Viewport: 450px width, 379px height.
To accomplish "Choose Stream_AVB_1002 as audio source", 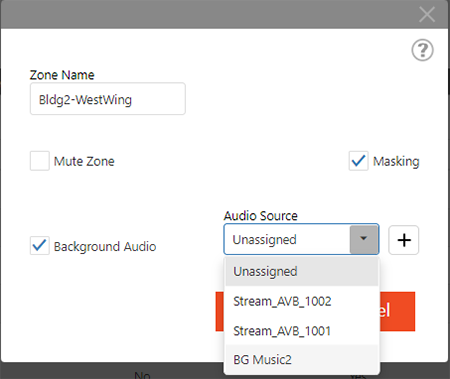I will point(302,301).
